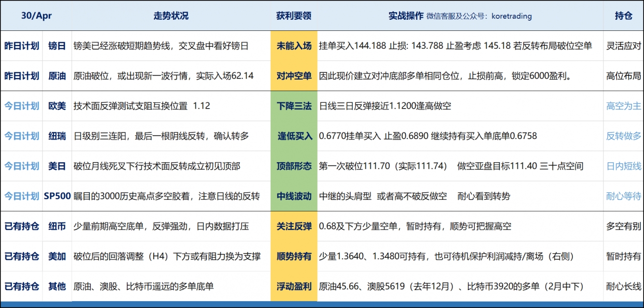Select the "已有持仓" label beside 纽币
This screenshot has height=308, width=644.
click(x=22, y=226)
